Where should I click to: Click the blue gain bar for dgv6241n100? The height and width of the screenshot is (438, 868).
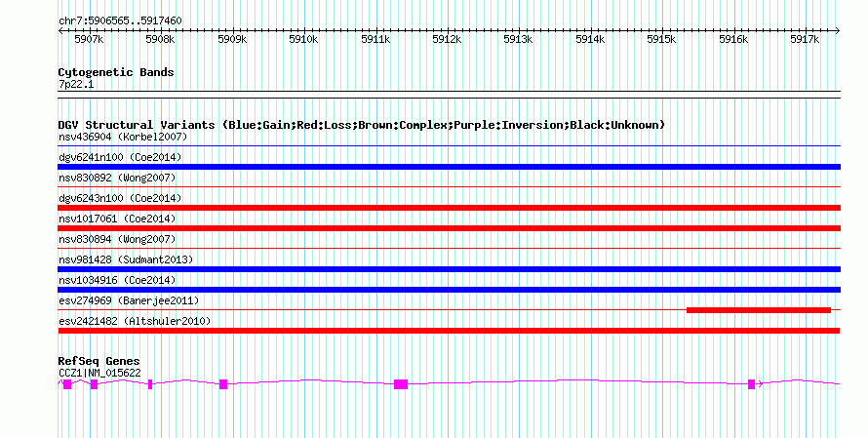point(449,167)
